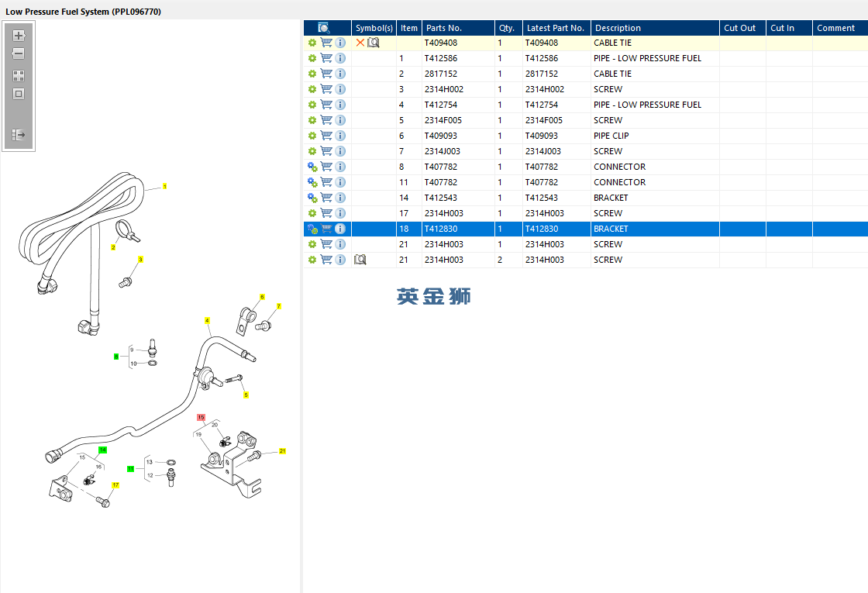
Task: Click the Comment column header
Action: coord(840,28)
